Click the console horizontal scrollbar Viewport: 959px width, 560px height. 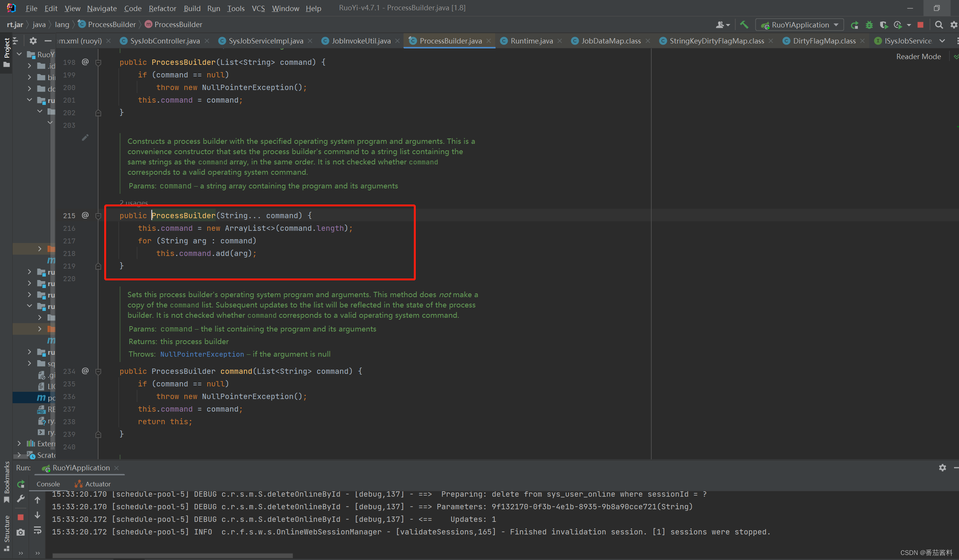(x=173, y=556)
